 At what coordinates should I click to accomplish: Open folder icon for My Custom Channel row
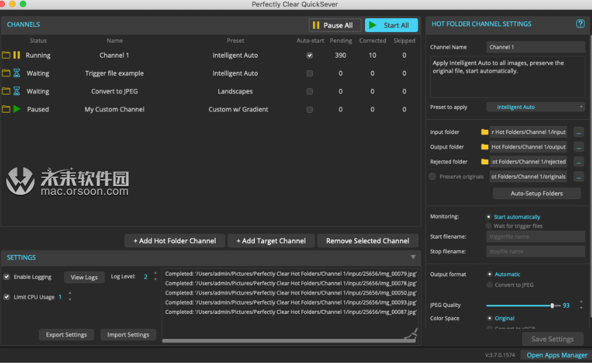(x=6, y=110)
